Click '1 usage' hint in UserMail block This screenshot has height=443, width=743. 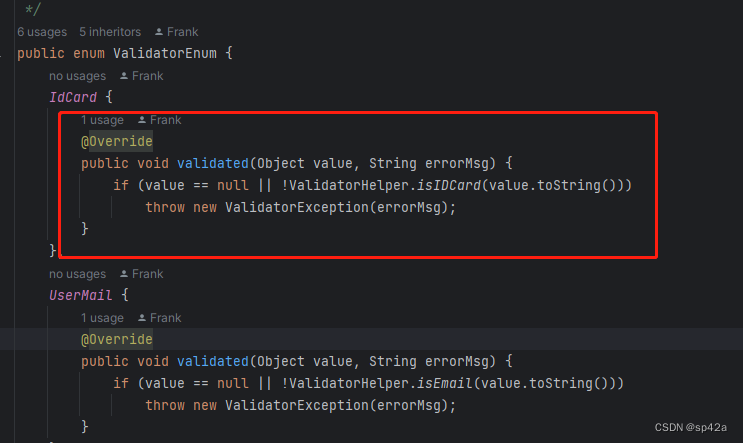pos(102,318)
